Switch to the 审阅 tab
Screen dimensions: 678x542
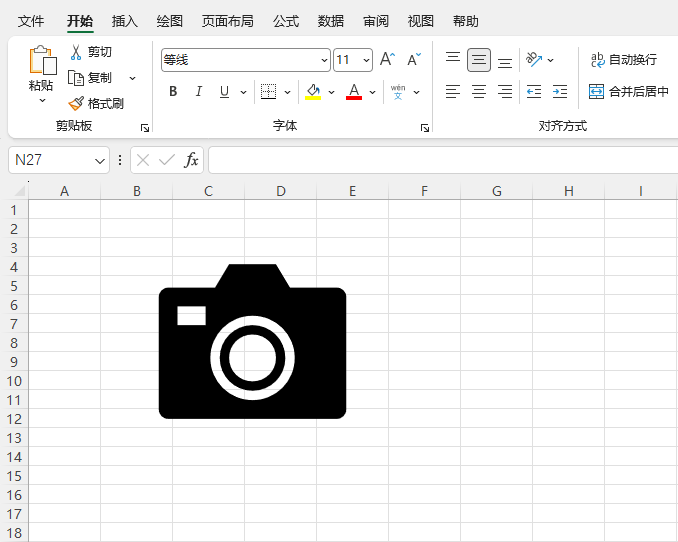click(x=376, y=21)
